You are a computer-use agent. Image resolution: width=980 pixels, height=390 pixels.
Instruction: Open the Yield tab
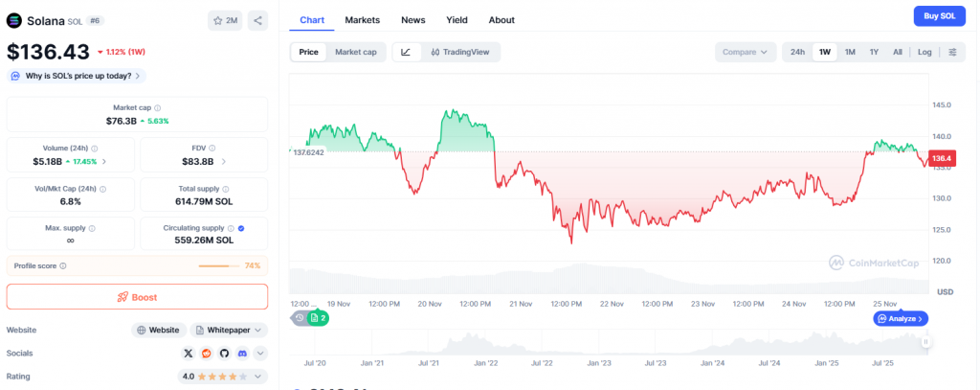(457, 20)
